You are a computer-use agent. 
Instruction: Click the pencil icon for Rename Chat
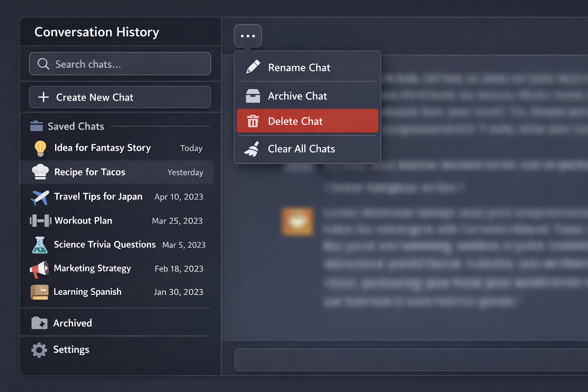coord(253,67)
